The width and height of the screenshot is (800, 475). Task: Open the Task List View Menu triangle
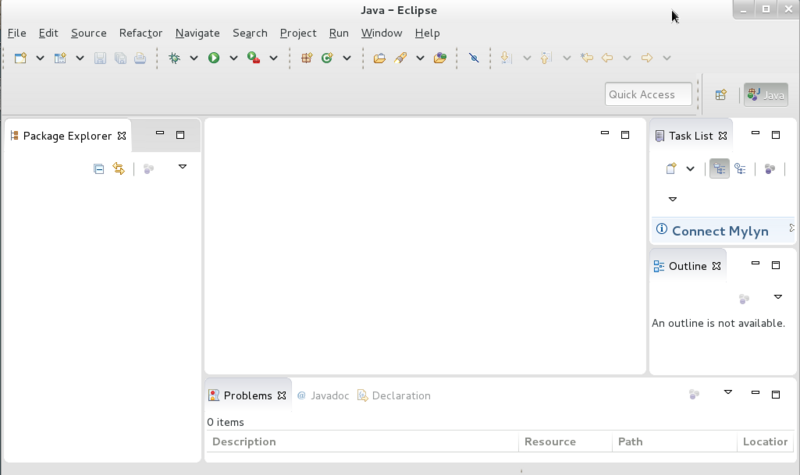[x=673, y=199]
